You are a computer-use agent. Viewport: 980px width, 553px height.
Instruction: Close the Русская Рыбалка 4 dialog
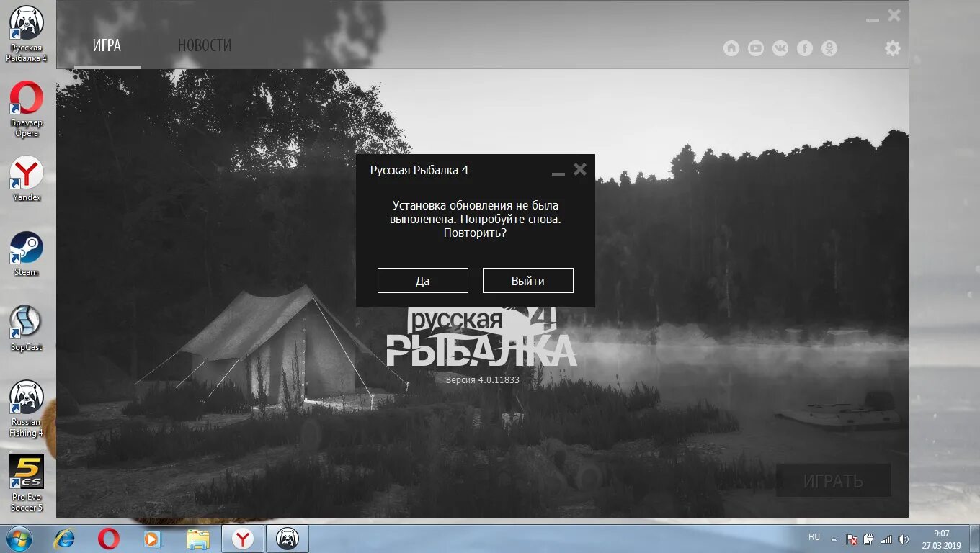point(580,169)
